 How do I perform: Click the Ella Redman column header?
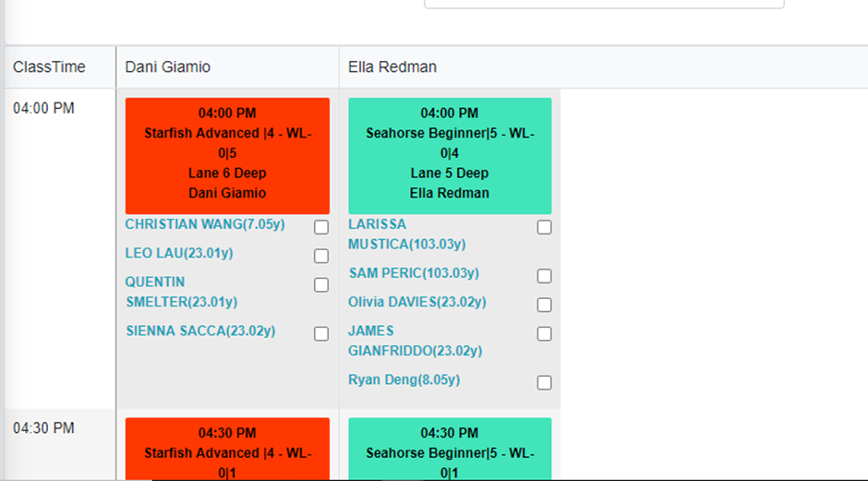click(x=392, y=67)
